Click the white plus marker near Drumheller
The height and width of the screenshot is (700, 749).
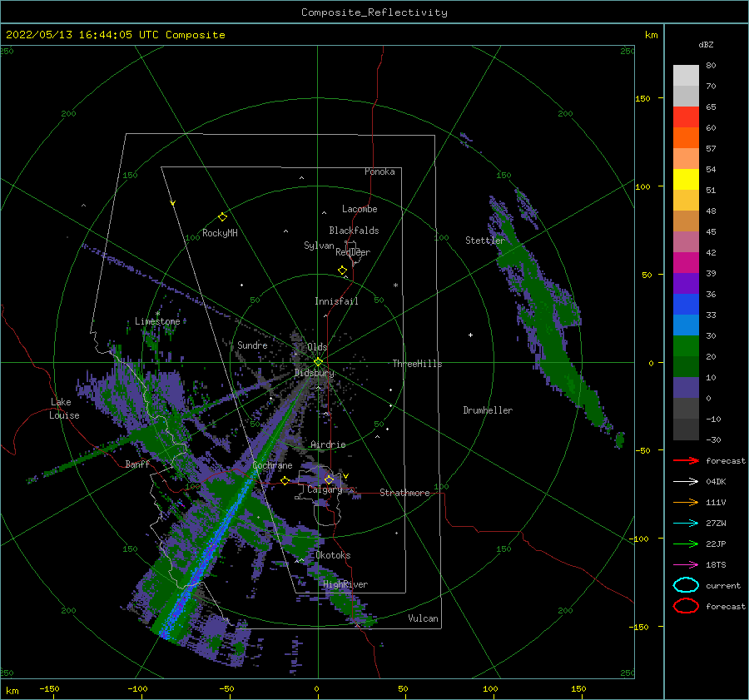[470, 335]
